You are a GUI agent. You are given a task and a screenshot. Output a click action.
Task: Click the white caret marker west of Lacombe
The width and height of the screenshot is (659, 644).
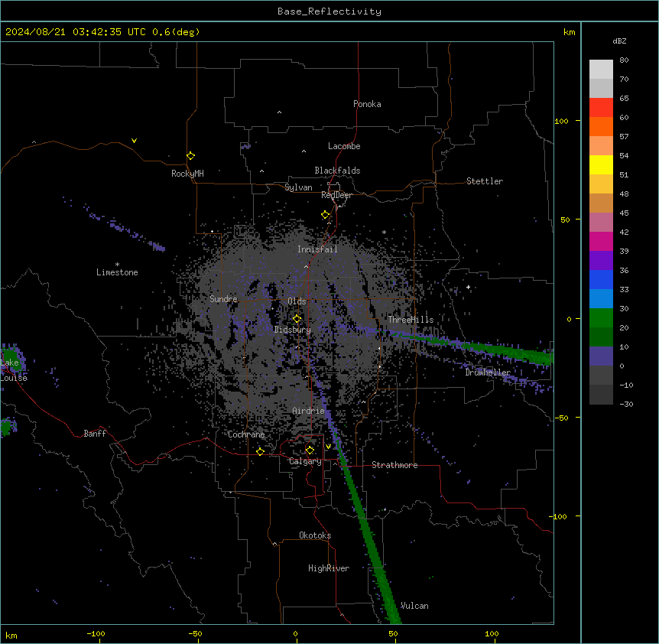(x=304, y=151)
